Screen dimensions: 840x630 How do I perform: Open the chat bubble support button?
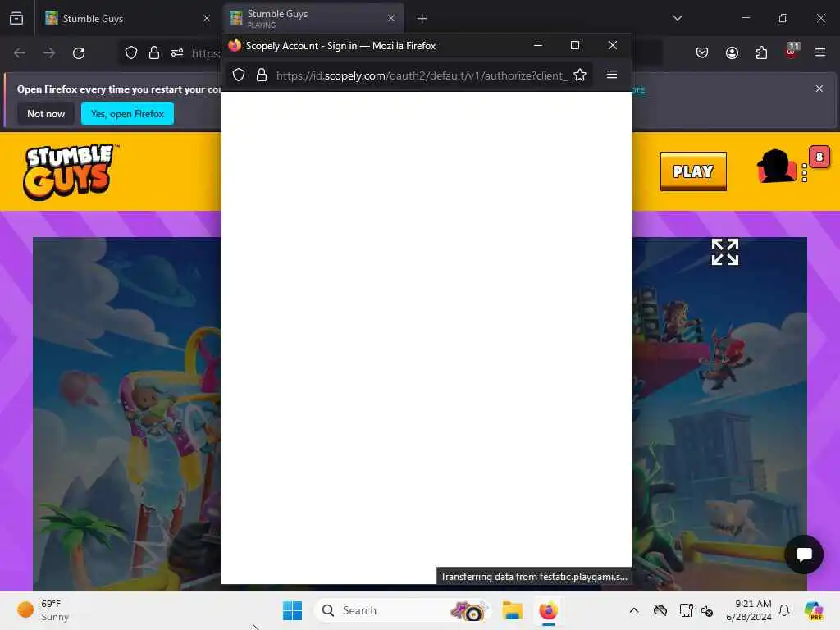804,555
